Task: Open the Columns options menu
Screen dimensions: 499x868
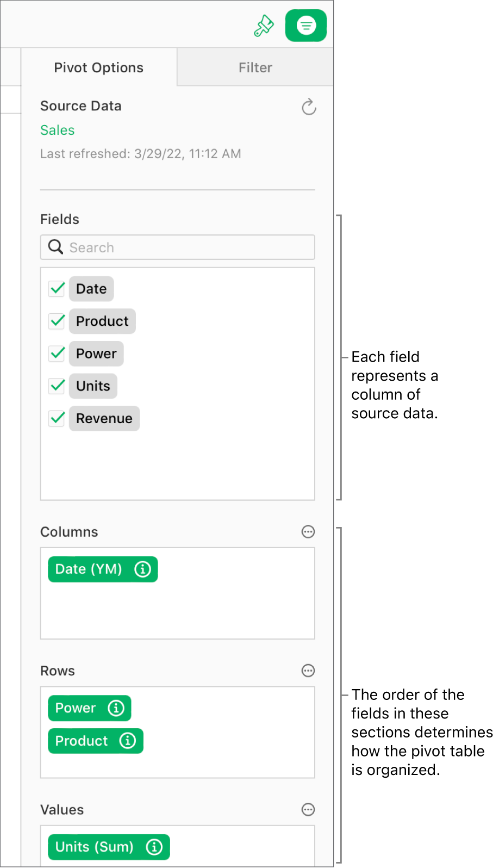Action: [x=308, y=532]
